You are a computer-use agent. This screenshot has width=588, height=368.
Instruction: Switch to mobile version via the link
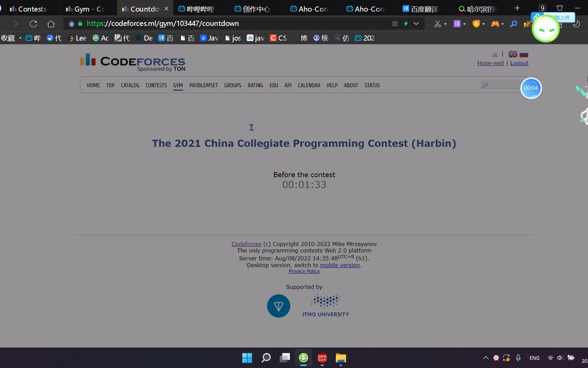pyautogui.click(x=339, y=265)
